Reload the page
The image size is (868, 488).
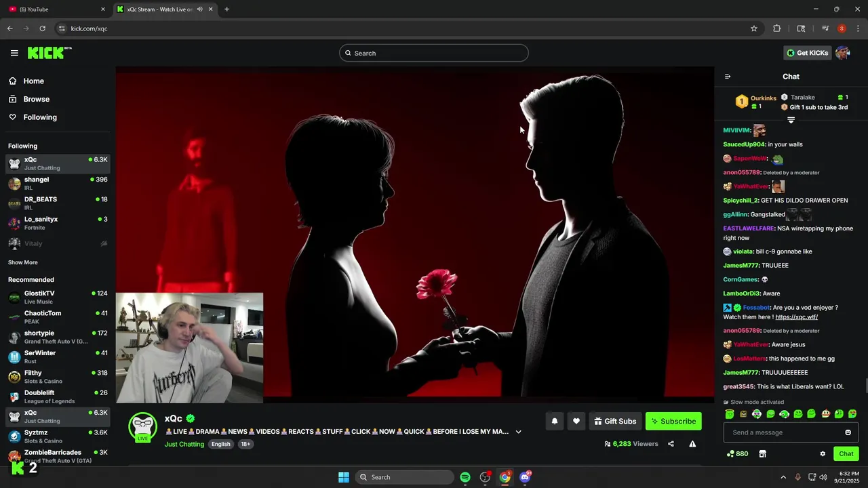[x=42, y=28]
